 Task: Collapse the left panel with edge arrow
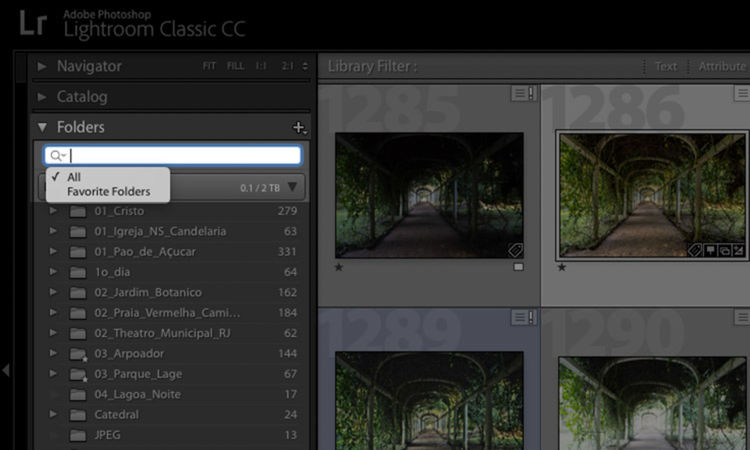6,370
